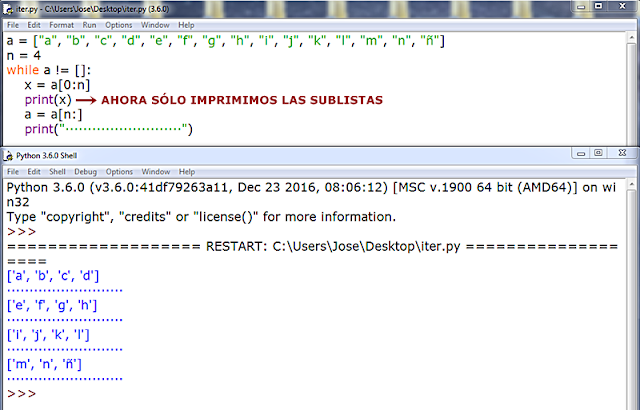
Task: Click output line ['i', 'j', 'k', 'l']
Action: (x=48, y=335)
